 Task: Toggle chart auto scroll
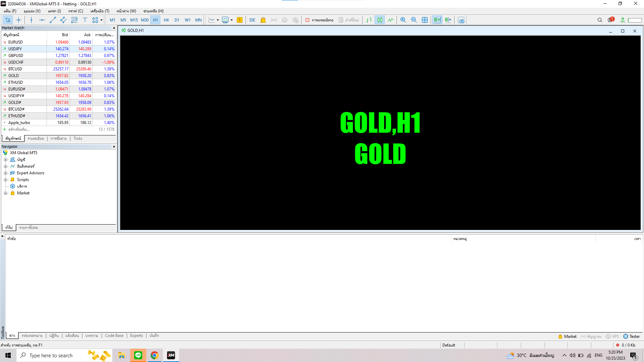437,20
